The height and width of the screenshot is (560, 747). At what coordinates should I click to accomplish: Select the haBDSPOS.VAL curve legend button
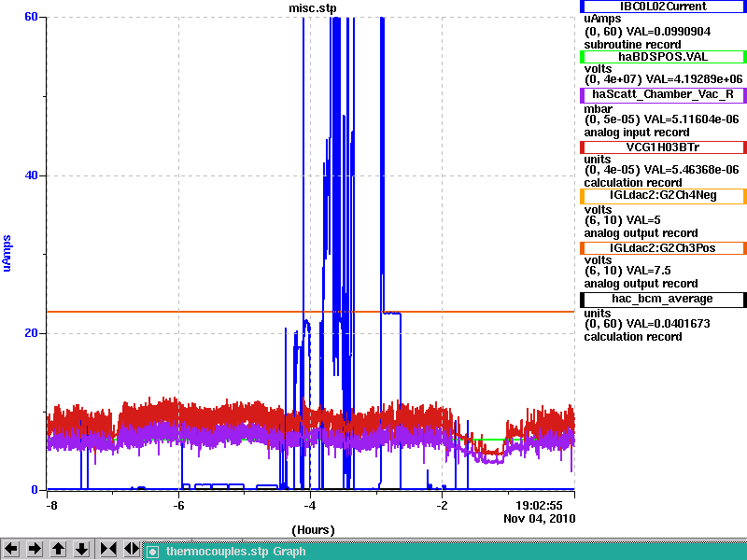coord(663,57)
